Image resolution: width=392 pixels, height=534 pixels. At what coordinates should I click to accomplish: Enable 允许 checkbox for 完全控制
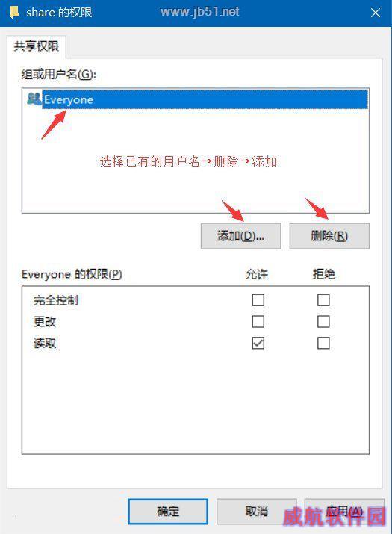click(x=258, y=300)
